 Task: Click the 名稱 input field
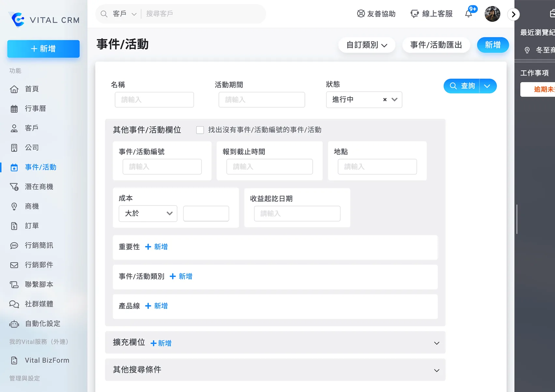pyautogui.click(x=154, y=100)
